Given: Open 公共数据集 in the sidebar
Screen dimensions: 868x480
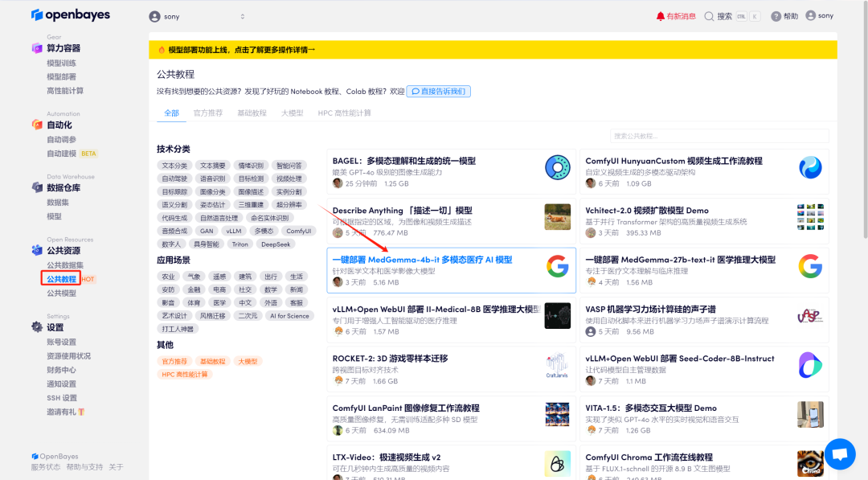Looking at the screenshot, I should (65, 265).
